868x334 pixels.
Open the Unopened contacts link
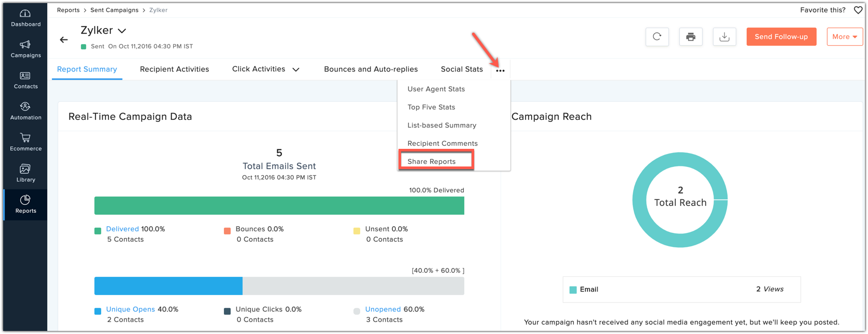pyautogui.click(x=383, y=309)
